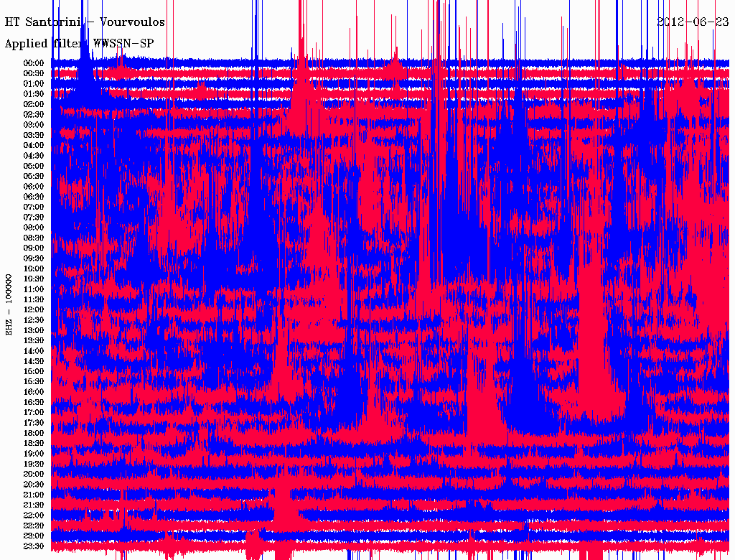Click the 01:30 time label

pyautogui.click(x=34, y=94)
